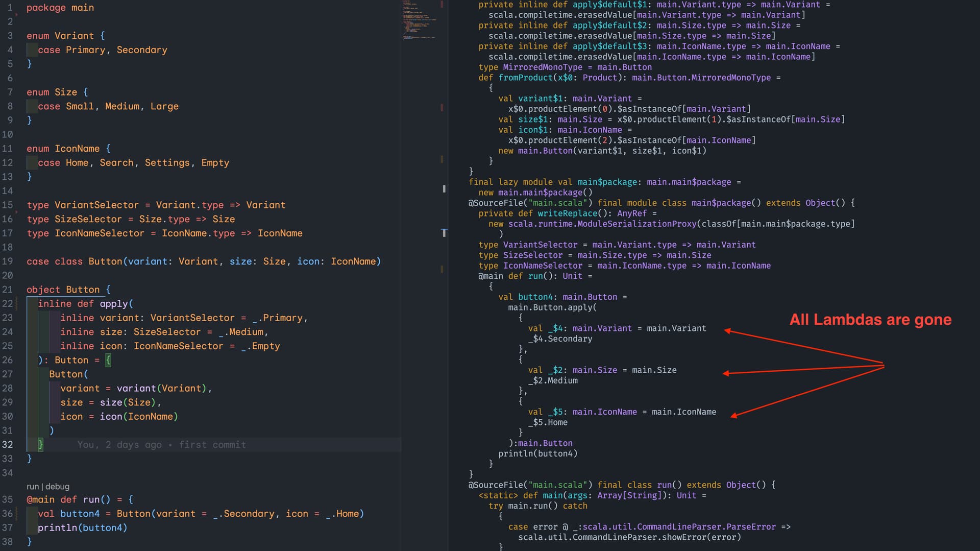The width and height of the screenshot is (980, 551).
Task: Click the highlighted green opening brace on line 26
Action: pyautogui.click(x=108, y=360)
